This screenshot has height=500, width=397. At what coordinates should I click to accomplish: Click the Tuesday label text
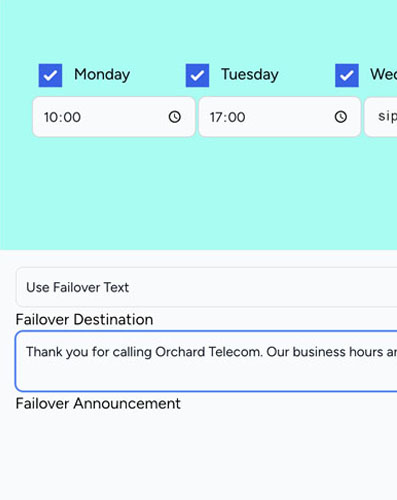pyautogui.click(x=250, y=75)
